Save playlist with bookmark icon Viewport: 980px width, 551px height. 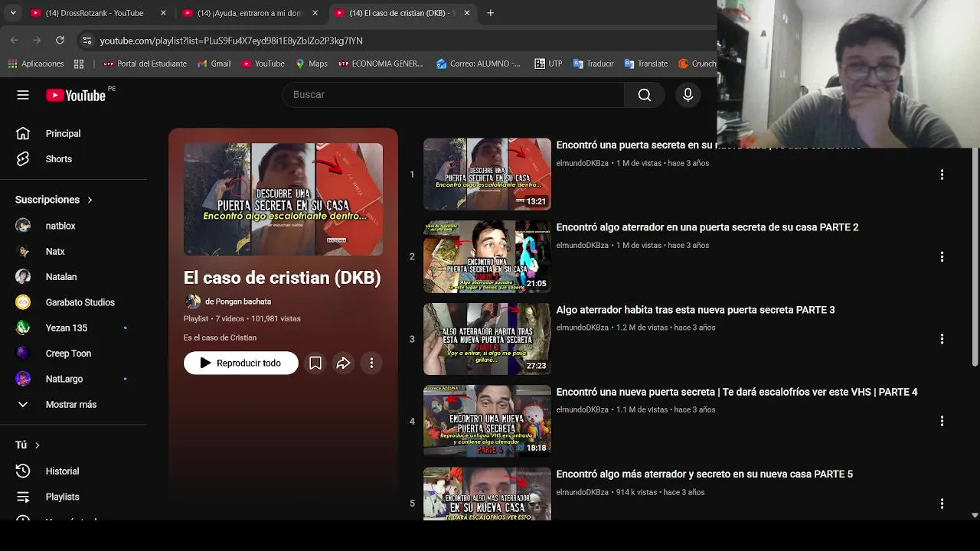pos(315,363)
